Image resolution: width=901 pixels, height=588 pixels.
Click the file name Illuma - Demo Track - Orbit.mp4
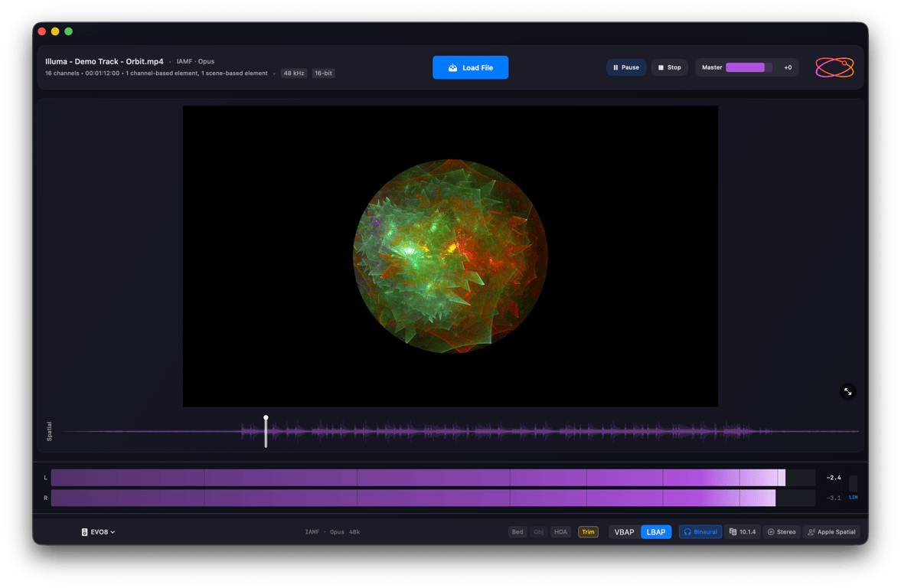coord(104,61)
